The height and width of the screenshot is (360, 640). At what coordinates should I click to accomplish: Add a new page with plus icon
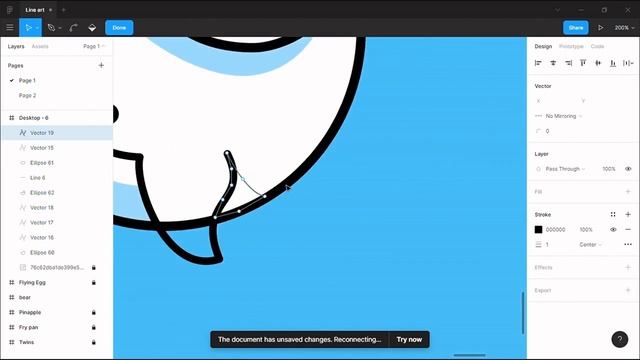(x=101, y=65)
